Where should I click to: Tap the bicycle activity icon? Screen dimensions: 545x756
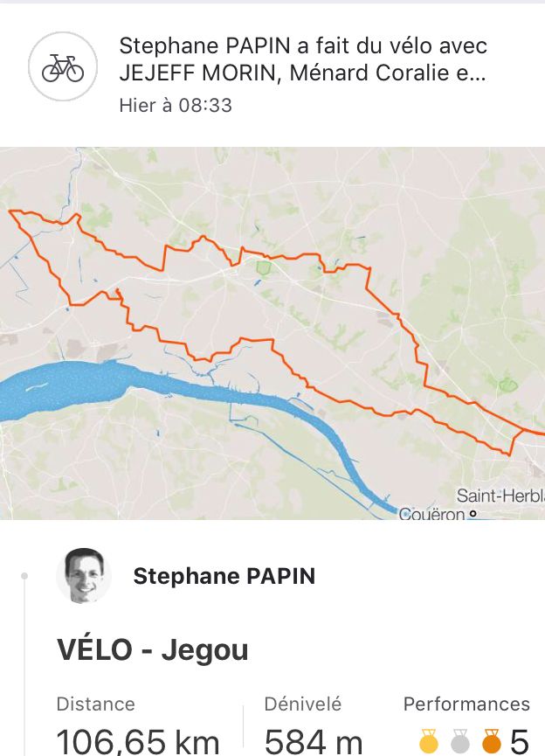point(62,69)
